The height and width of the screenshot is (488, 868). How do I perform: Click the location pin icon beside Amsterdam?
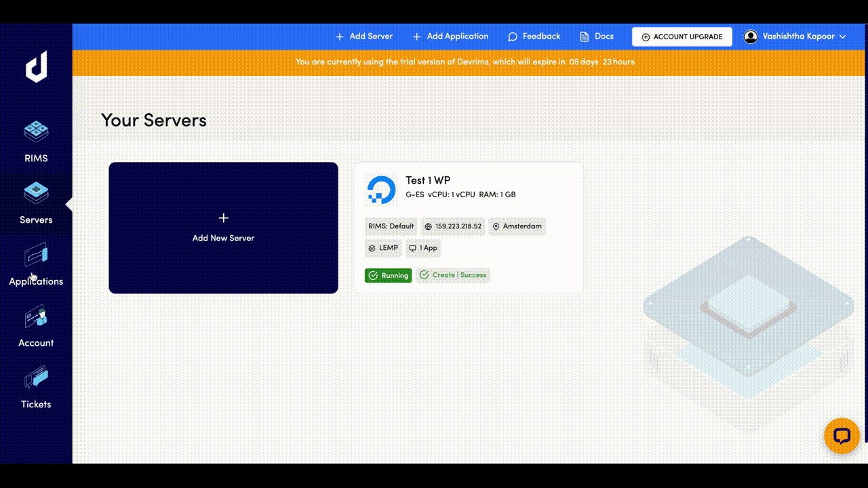[496, 226]
